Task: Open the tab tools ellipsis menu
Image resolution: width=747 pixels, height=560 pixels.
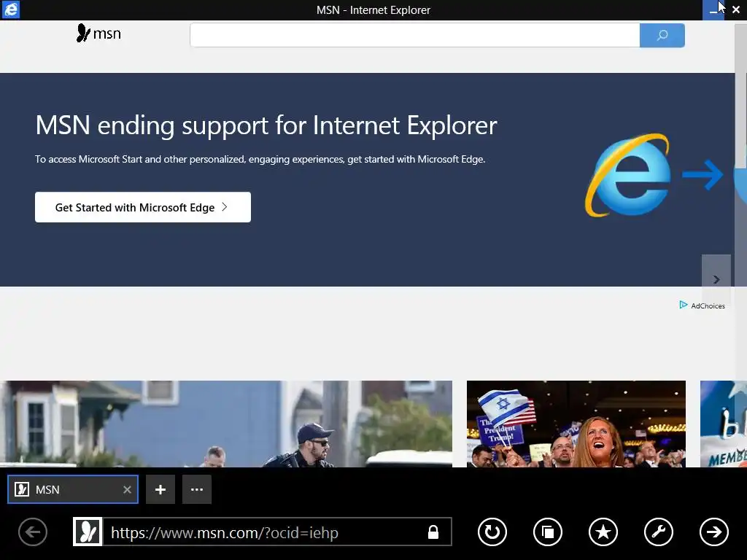Action: pos(197,489)
